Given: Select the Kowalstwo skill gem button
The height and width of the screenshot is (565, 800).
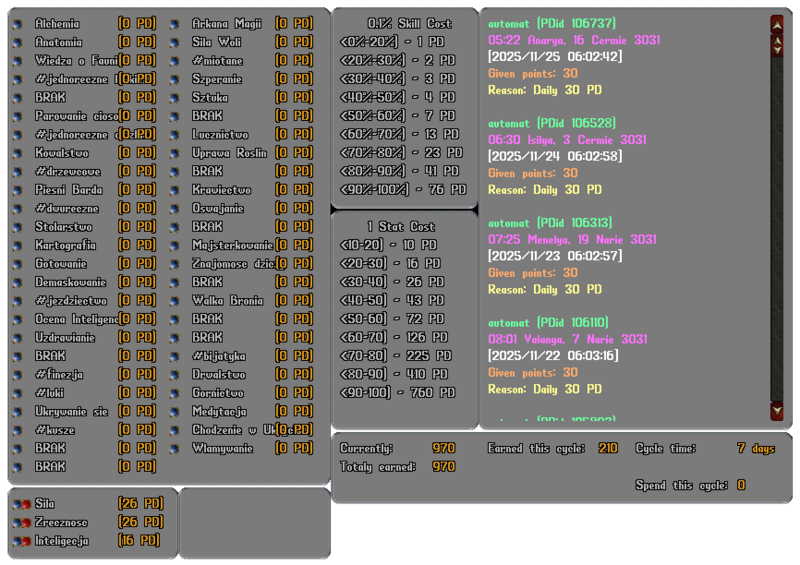Looking at the screenshot, I should (17, 154).
